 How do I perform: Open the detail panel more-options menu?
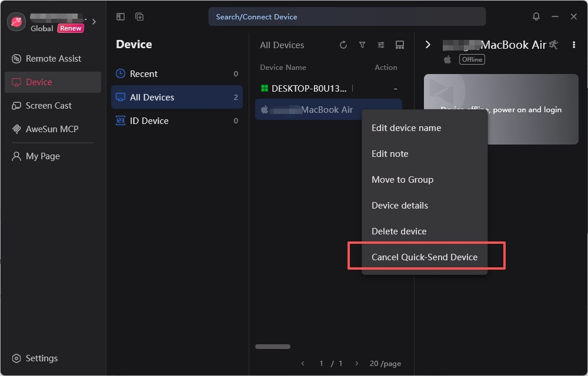pyautogui.click(x=574, y=45)
